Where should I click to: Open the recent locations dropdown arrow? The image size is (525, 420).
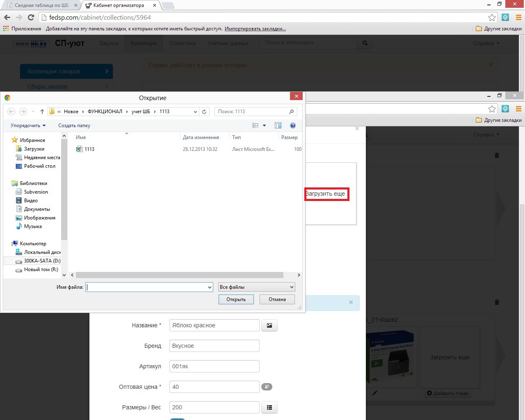33,112
